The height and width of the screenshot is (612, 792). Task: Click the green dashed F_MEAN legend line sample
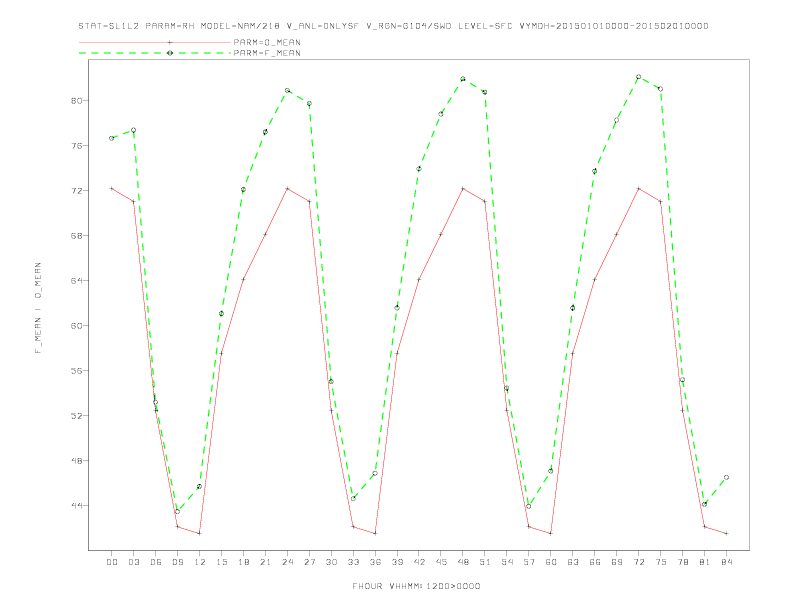[x=155, y=53]
